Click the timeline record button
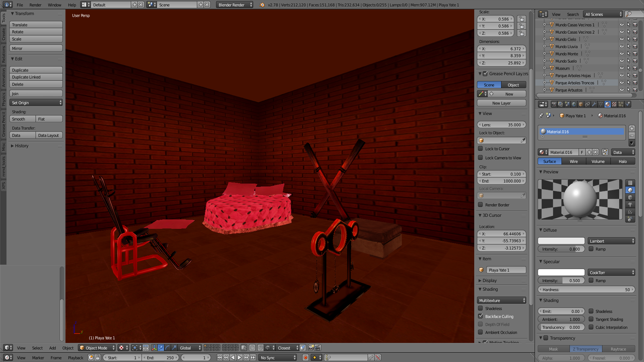644x362 pixels. (x=305, y=358)
